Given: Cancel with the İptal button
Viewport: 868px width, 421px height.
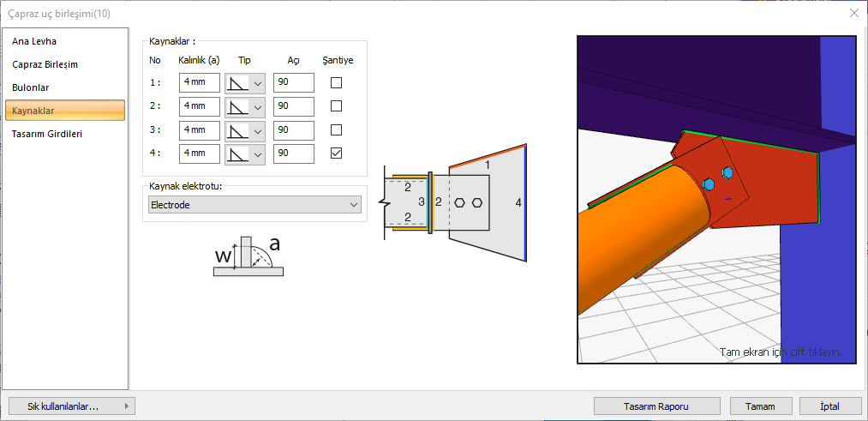Looking at the screenshot, I should tap(829, 406).
